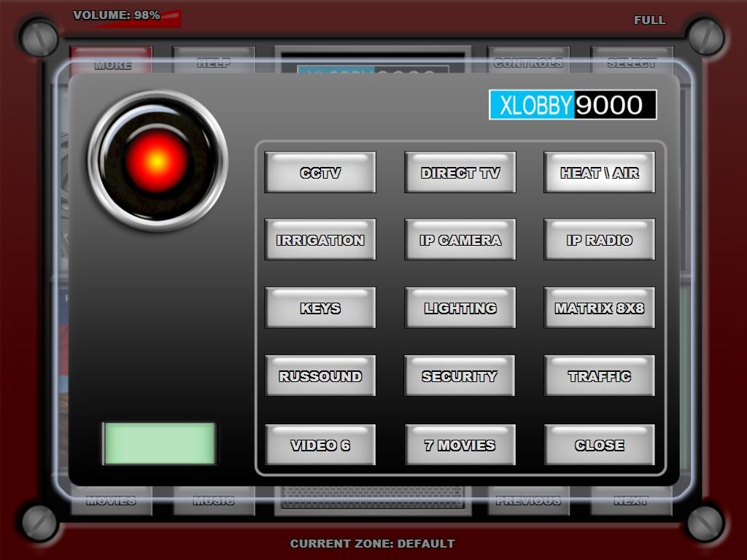Click the XLobby 9000 logo
This screenshot has width=747, height=560.
click(573, 105)
